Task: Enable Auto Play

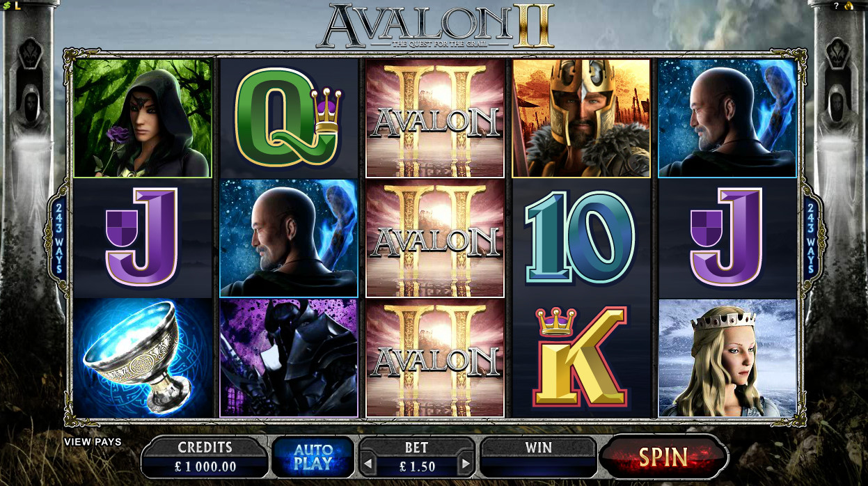Action: pos(313,457)
